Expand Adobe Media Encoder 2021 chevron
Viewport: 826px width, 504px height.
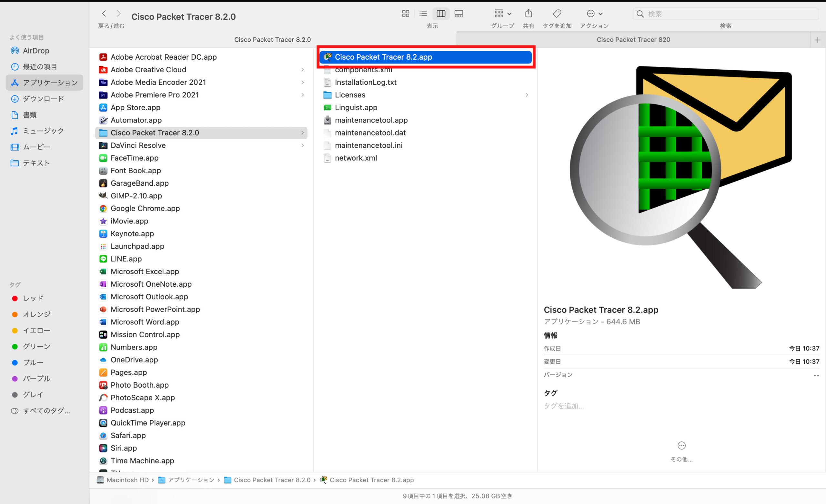click(x=302, y=82)
